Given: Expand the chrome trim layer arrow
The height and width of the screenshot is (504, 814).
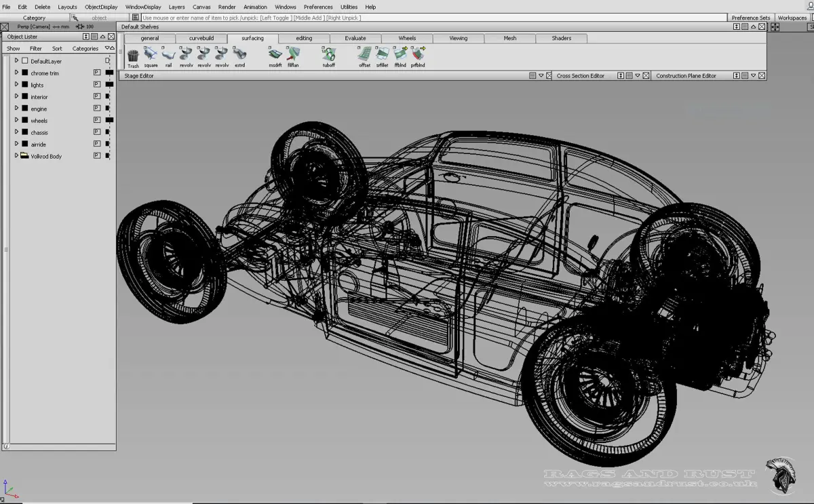Looking at the screenshot, I should [x=16, y=73].
